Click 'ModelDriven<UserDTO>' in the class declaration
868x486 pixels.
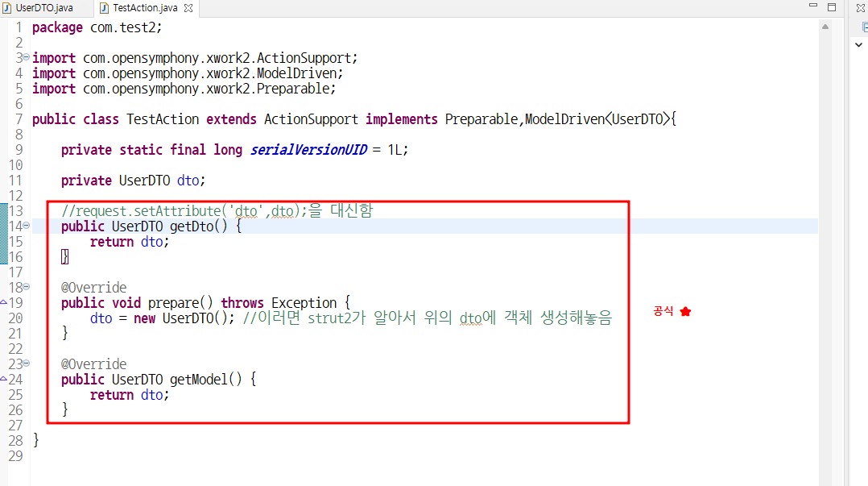597,119
